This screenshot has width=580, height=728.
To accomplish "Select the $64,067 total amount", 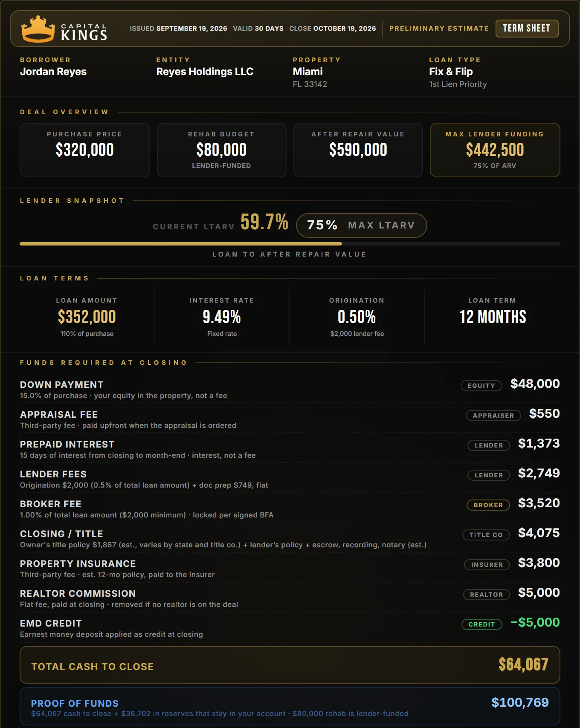I will 524,664.
